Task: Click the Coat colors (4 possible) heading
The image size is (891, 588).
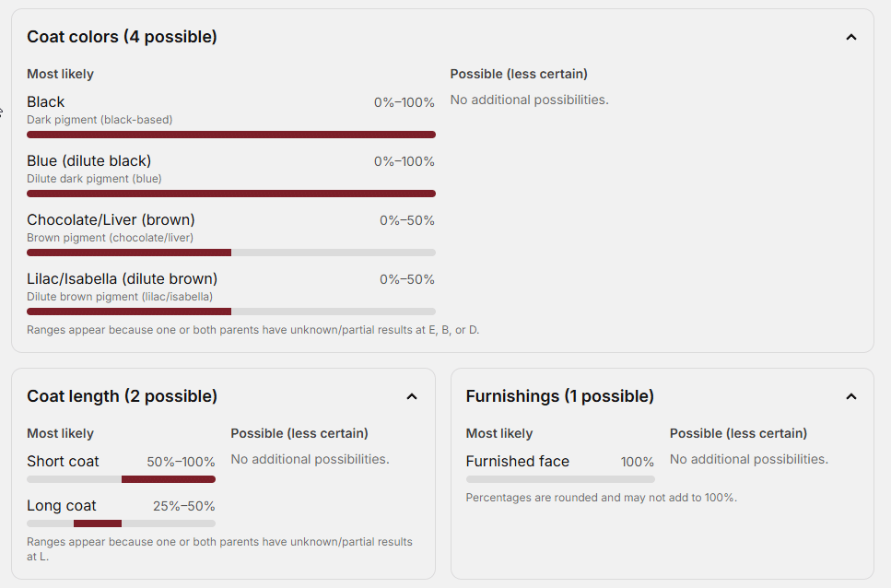Action: 122,37
